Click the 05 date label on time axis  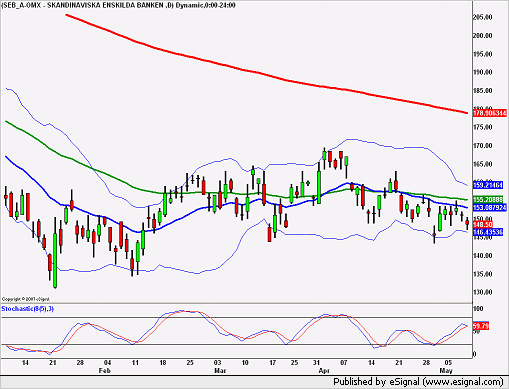click(449, 363)
